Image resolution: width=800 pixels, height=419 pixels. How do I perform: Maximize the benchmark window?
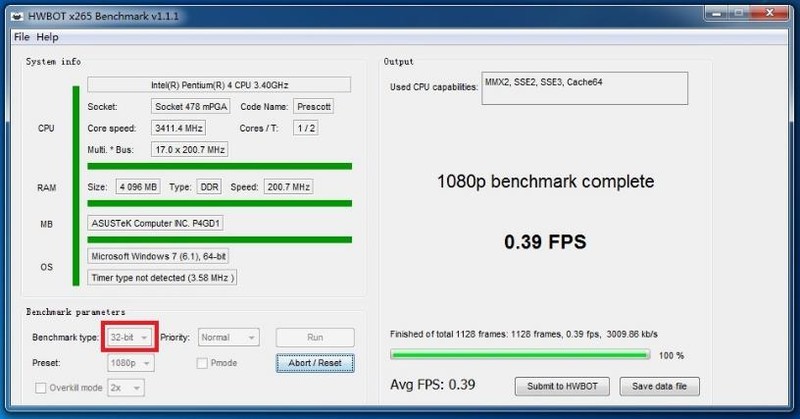[738, 13]
